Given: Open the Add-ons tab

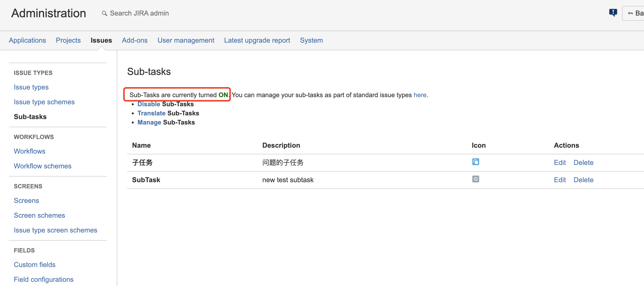Looking at the screenshot, I should pos(135,40).
